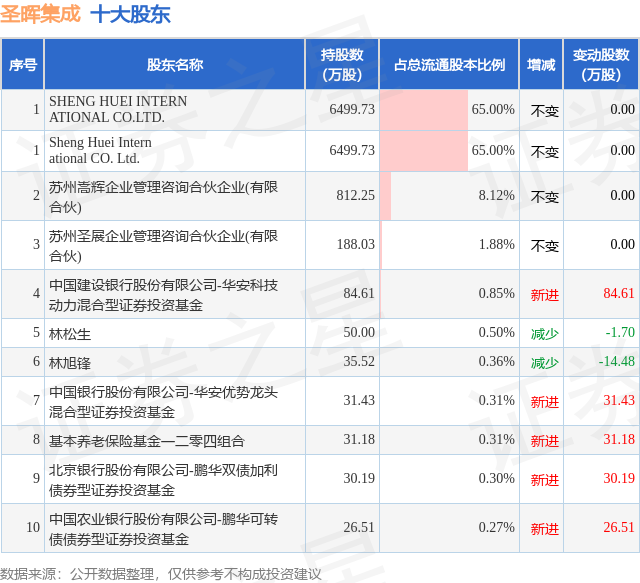Click holdings value 188.03
The width and height of the screenshot is (640, 583).
click(x=355, y=244)
